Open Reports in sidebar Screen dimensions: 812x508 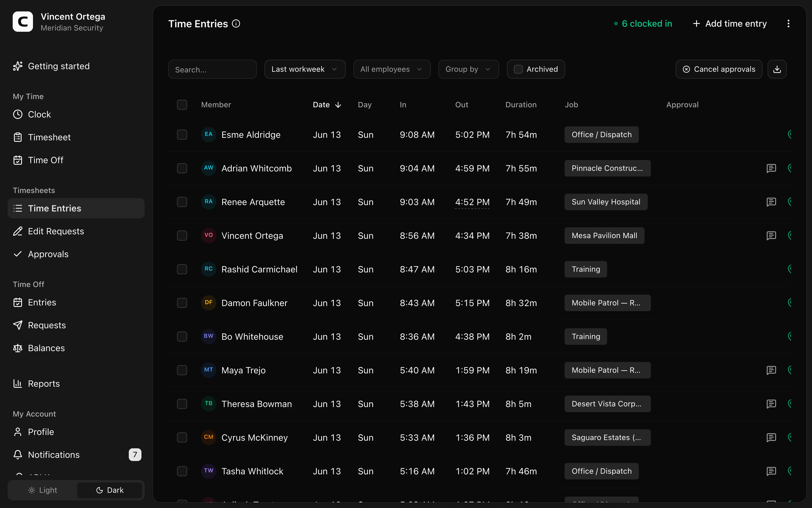pyautogui.click(x=76, y=384)
